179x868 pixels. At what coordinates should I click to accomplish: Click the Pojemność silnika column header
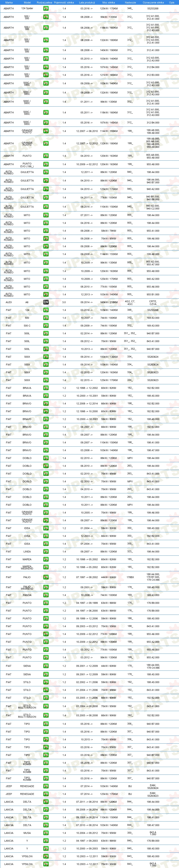click(x=64, y=2)
